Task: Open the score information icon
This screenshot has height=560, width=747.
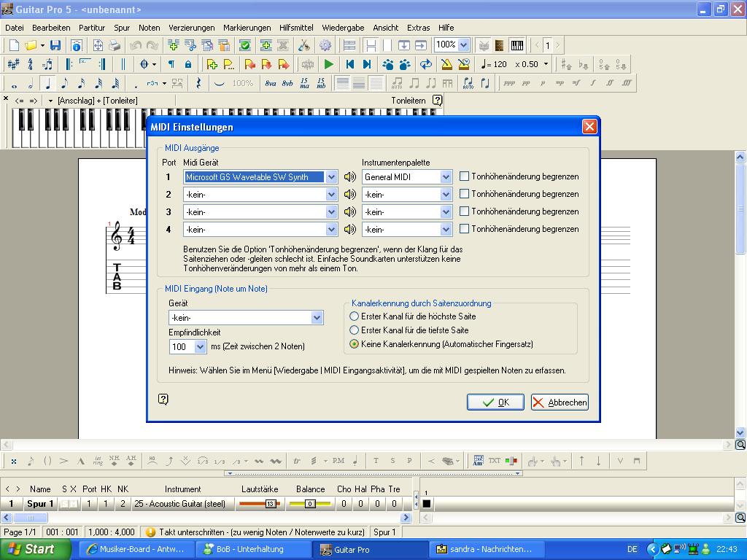Action: [x=76, y=45]
